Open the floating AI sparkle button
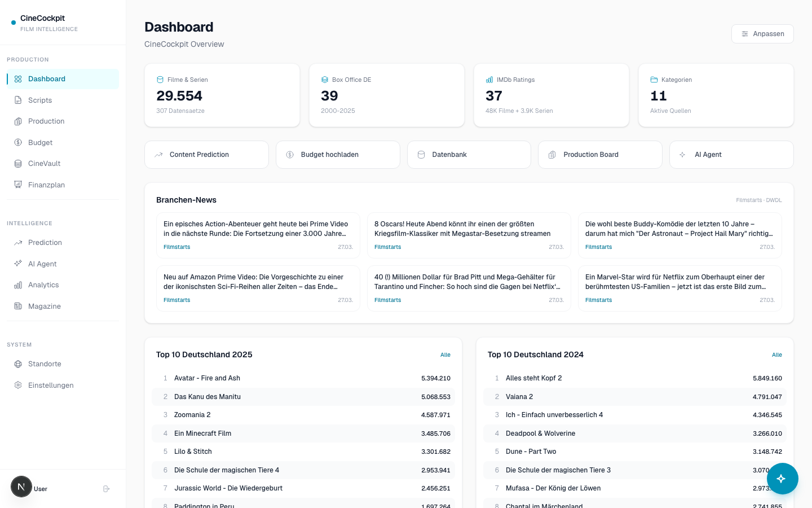 (781, 479)
